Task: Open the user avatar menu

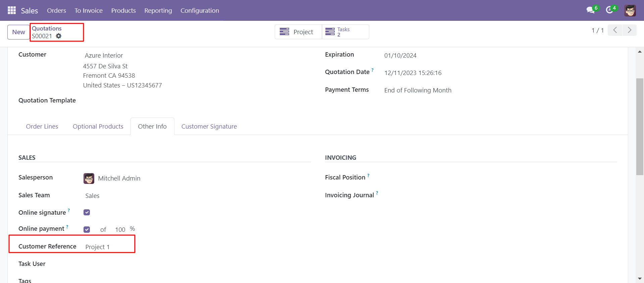Action: pos(630,10)
